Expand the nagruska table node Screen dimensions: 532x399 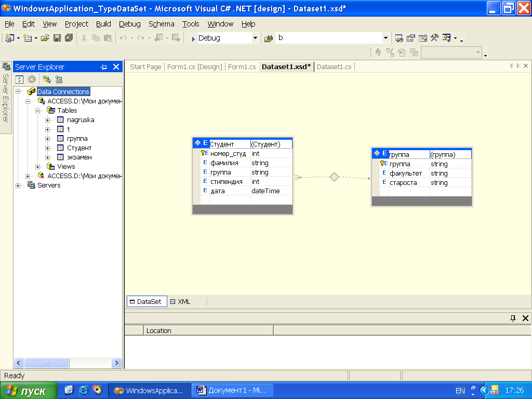(47, 120)
